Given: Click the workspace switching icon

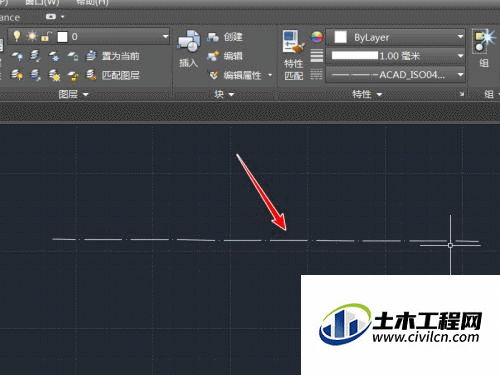Looking at the screenshot, I should pos(51,17).
